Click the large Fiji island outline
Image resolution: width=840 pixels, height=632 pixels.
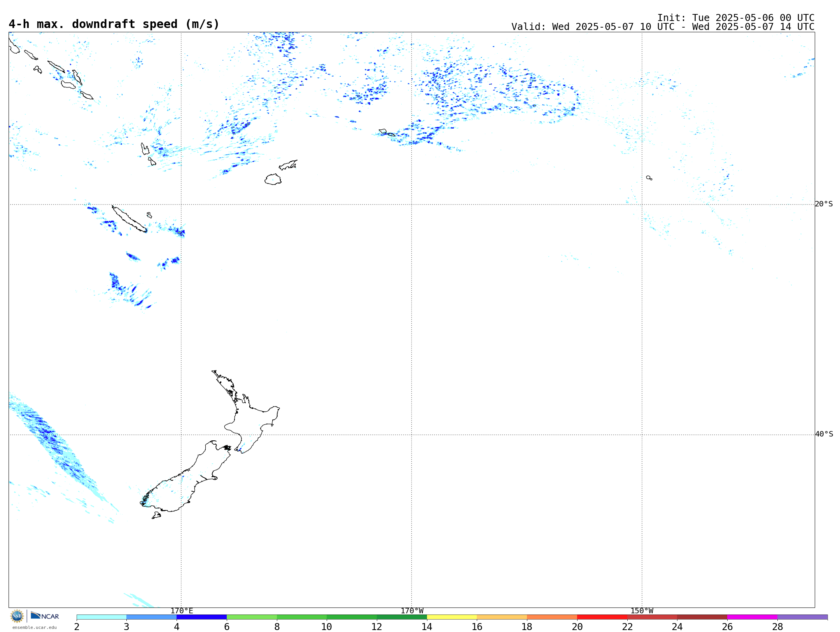(273, 179)
